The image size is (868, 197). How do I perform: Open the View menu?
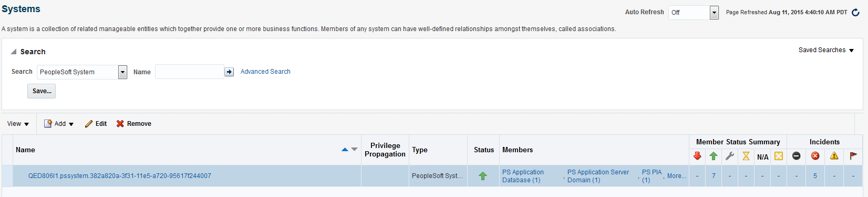pos(18,124)
